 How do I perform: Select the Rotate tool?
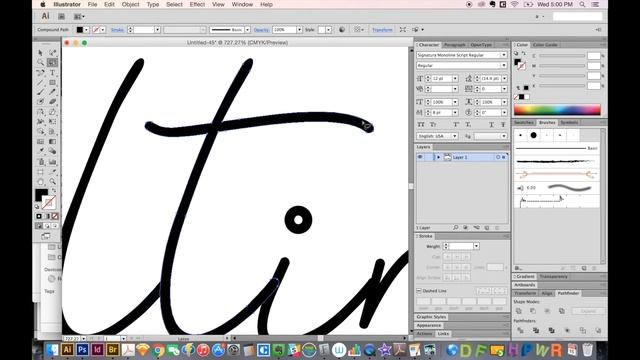[x=40, y=112]
